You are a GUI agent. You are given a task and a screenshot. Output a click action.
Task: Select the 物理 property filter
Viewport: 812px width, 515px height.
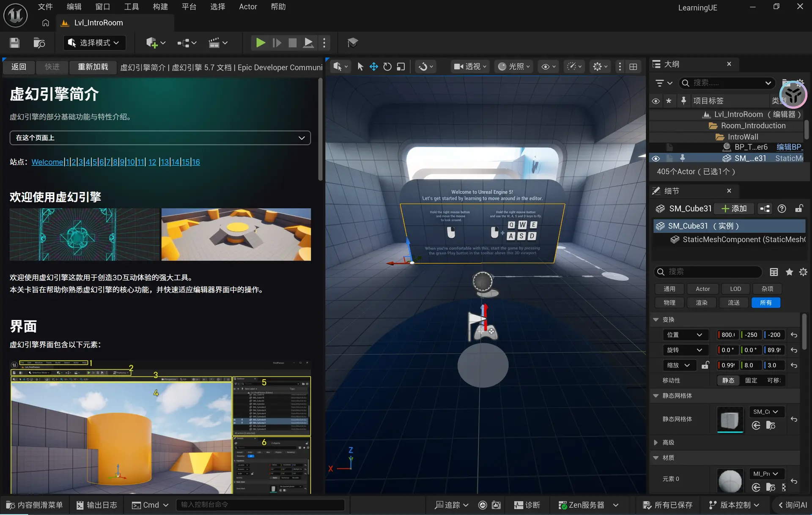pyautogui.click(x=669, y=303)
